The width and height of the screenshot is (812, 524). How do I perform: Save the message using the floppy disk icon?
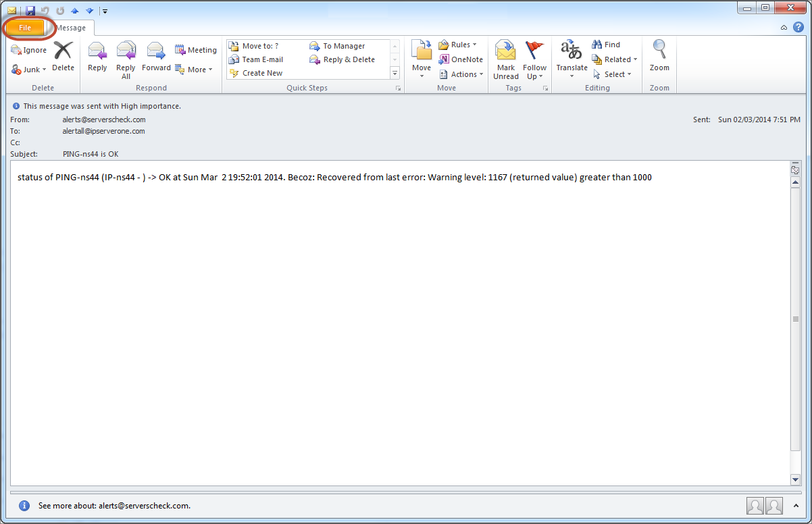click(x=30, y=10)
